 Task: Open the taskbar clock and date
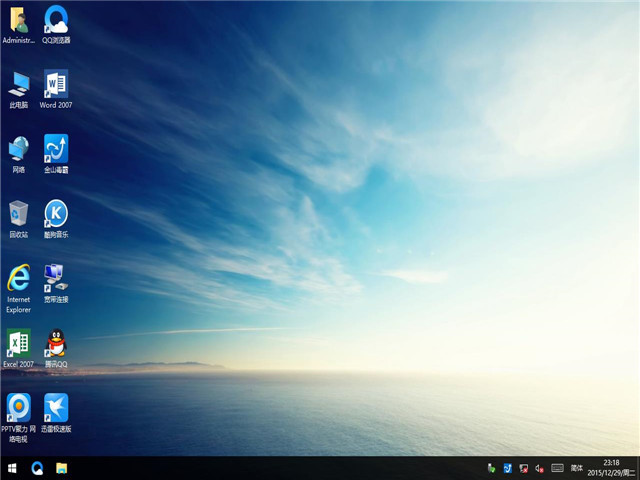coord(611,468)
